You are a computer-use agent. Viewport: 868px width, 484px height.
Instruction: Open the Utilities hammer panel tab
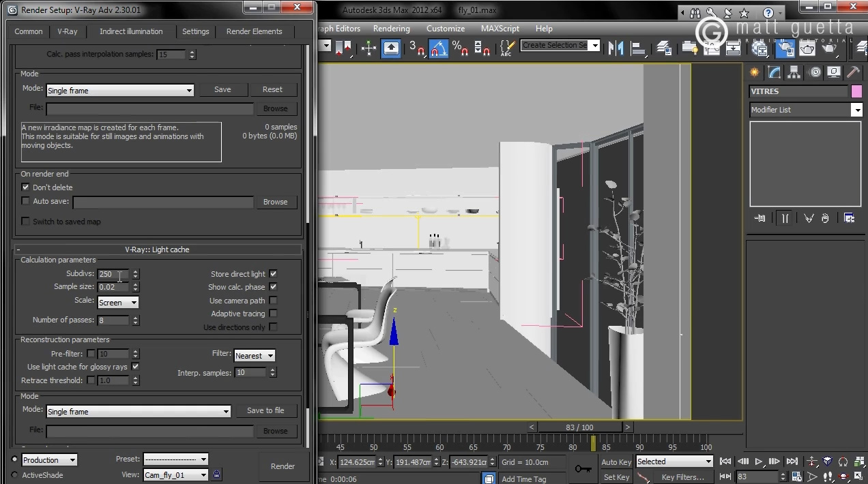[853, 72]
